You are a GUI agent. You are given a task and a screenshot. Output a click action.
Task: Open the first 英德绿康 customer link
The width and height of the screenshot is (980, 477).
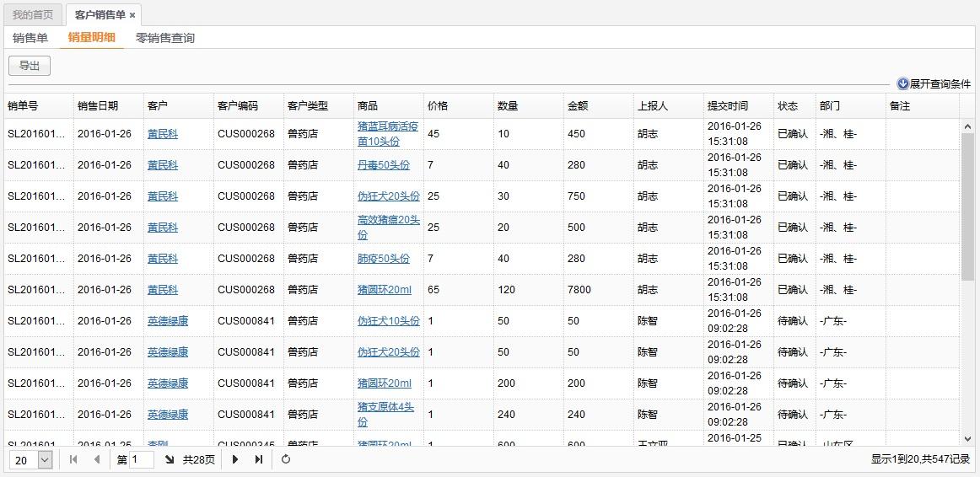click(168, 321)
